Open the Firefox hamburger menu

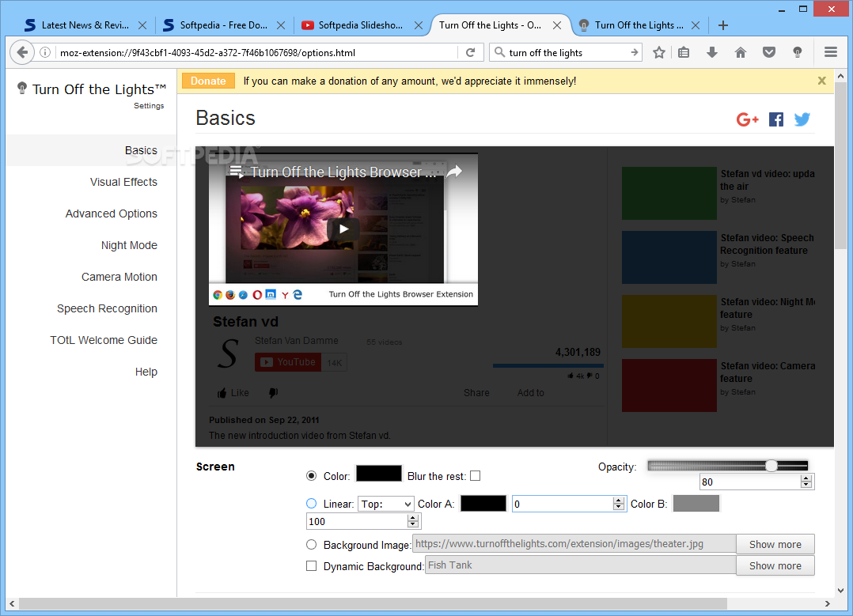[x=830, y=52]
